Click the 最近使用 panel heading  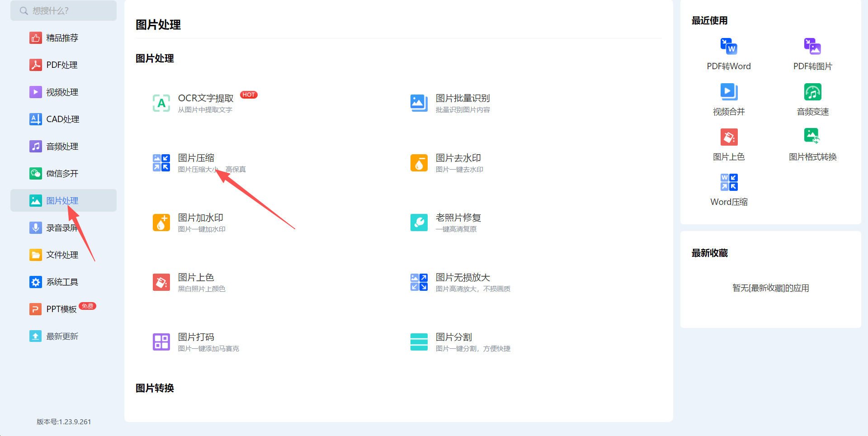tap(710, 20)
